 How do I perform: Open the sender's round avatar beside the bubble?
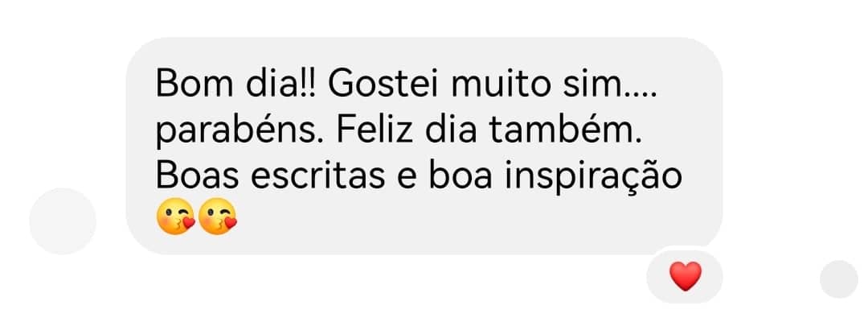click(63, 221)
